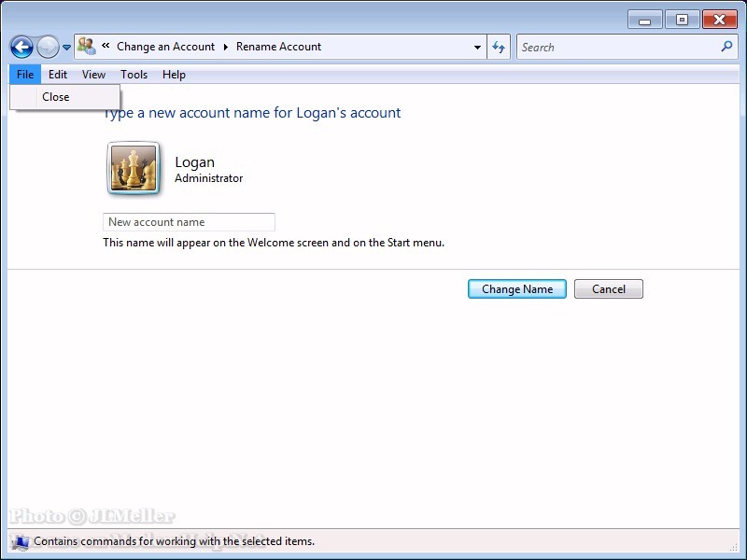Click the User Accounts icon in address bar
The height and width of the screenshot is (560, 747).
point(87,46)
